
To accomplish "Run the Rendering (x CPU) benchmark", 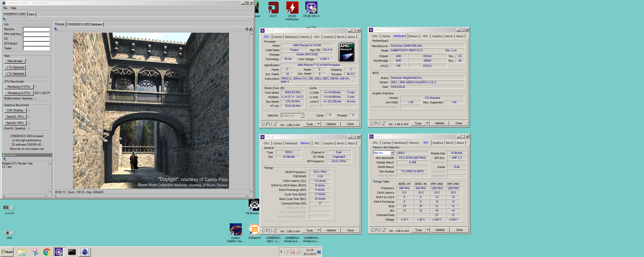I will 19,93.
